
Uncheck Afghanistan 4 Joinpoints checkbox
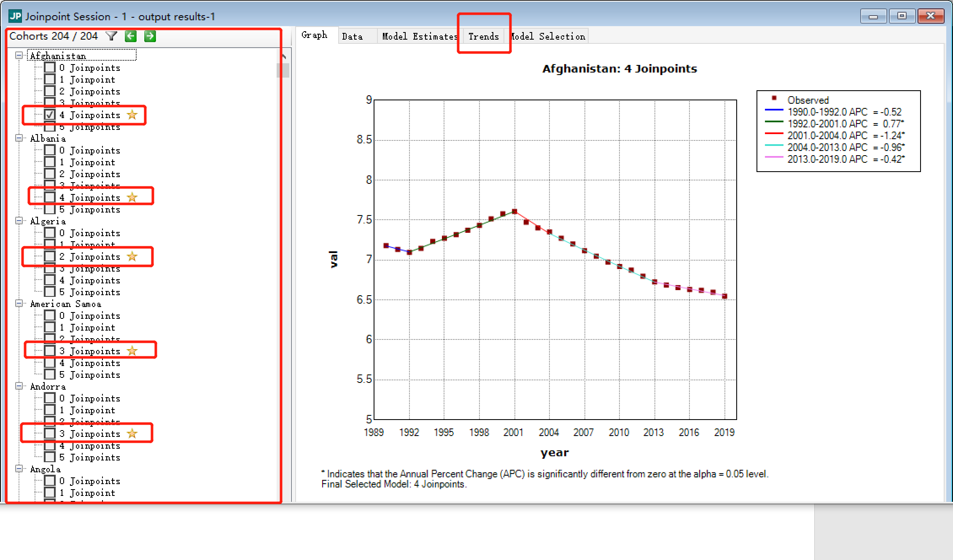click(50, 115)
